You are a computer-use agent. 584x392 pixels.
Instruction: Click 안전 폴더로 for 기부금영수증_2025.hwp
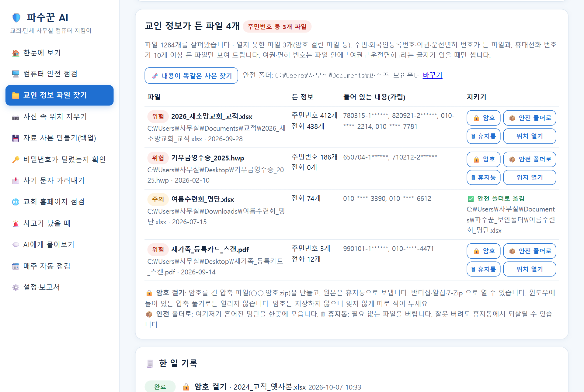pyautogui.click(x=530, y=159)
